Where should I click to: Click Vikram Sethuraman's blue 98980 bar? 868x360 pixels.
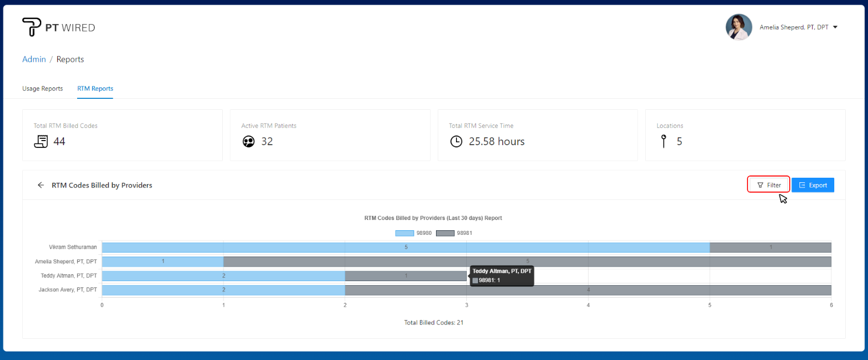point(406,247)
